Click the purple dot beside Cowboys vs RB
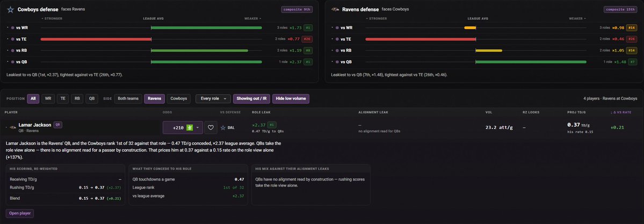Viewport: 644px width, 224px height. 13,50
